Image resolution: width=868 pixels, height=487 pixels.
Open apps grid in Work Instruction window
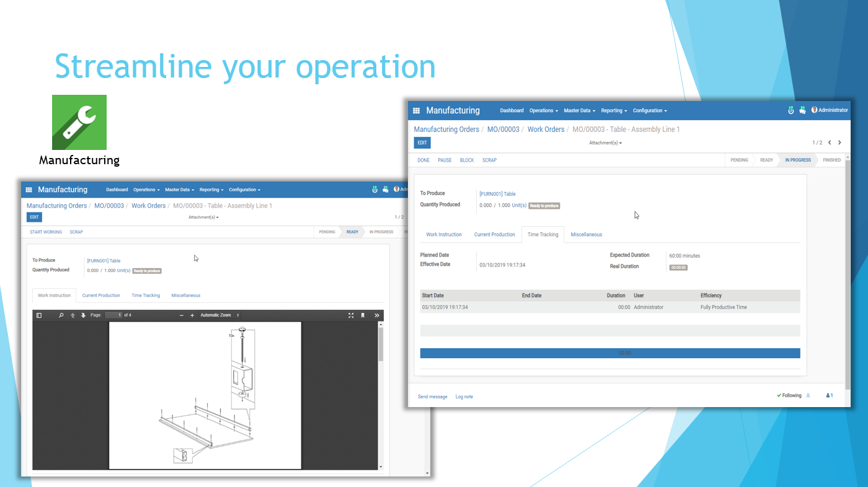point(29,190)
